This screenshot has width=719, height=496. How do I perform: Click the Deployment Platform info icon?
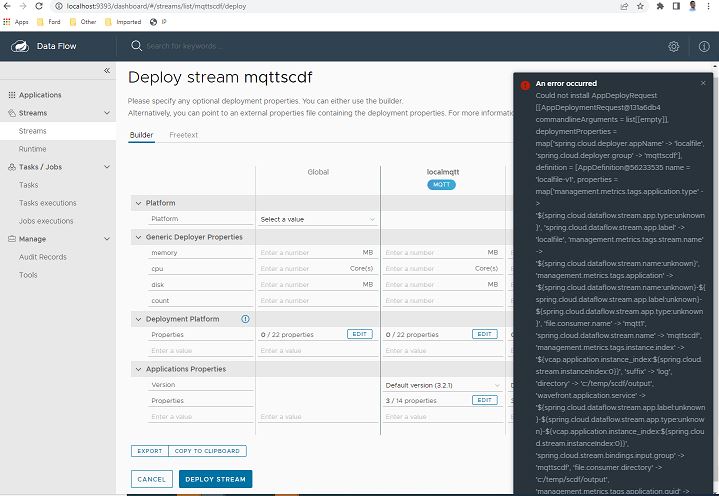(x=245, y=319)
